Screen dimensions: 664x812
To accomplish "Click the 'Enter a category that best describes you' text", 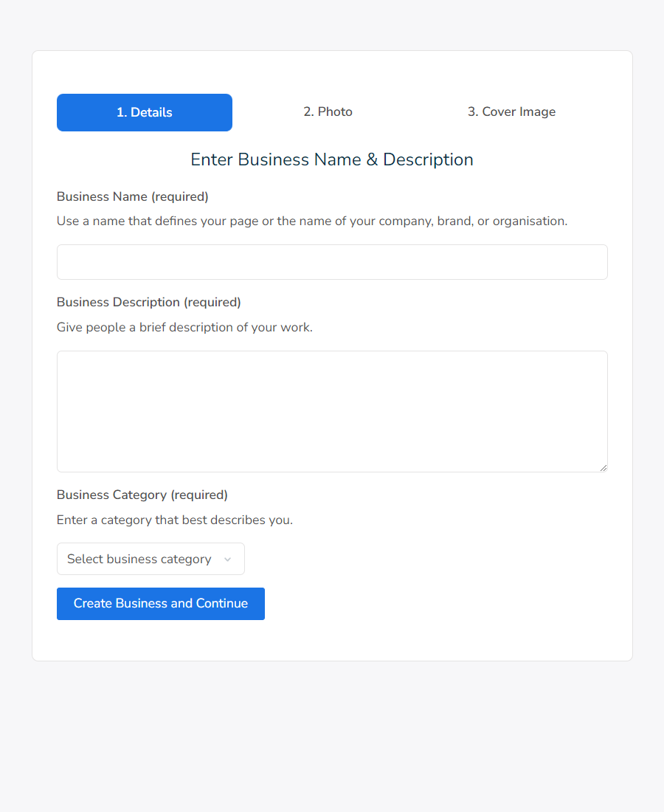I will 175,520.
